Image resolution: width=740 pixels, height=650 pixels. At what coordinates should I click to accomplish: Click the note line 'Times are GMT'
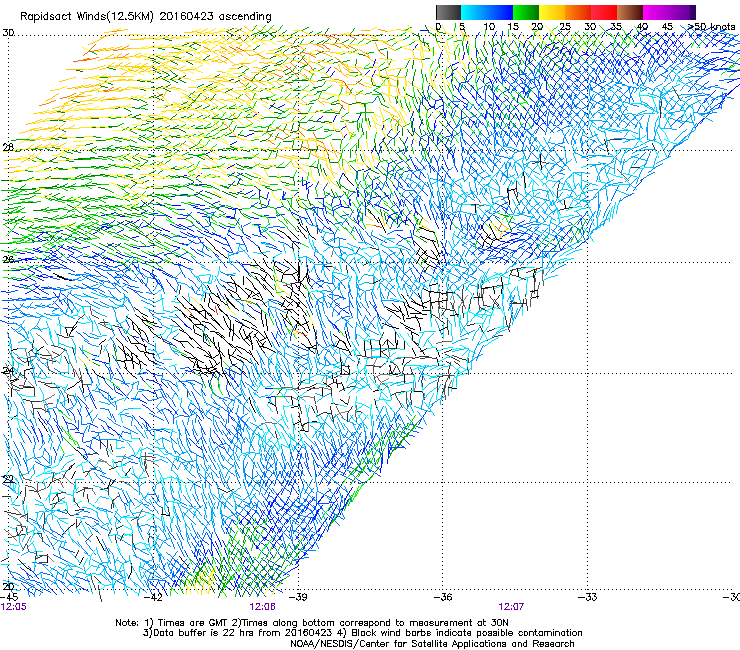191,623
